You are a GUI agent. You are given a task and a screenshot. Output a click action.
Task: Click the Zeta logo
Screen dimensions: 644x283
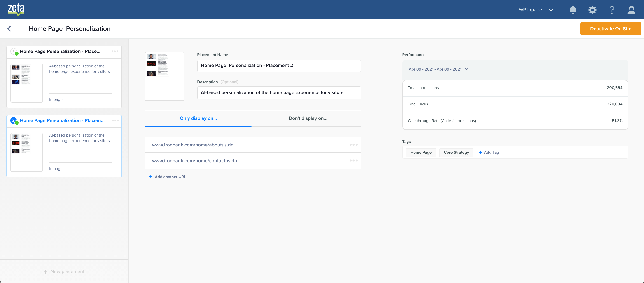coord(16,9)
